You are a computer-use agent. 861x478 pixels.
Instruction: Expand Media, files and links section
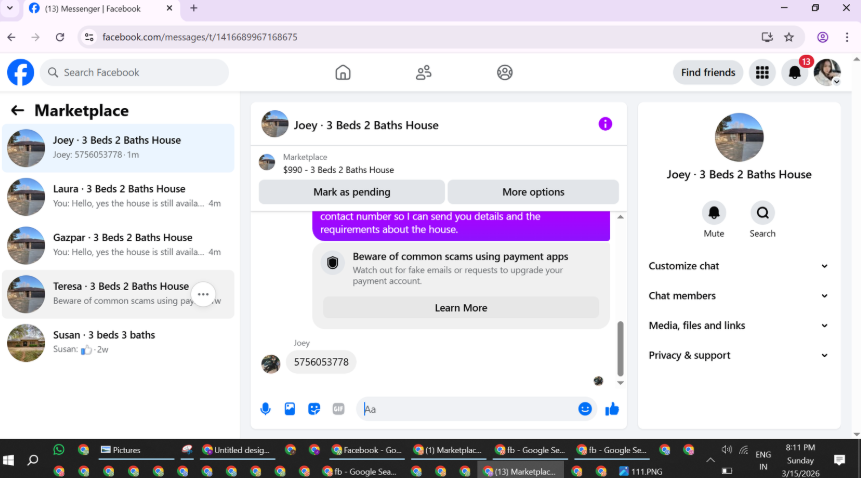pyautogui.click(x=739, y=325)
